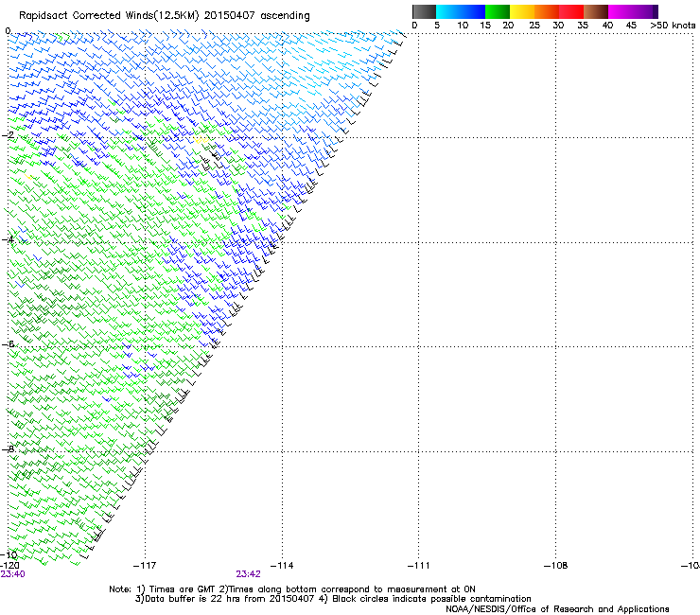This screenshot has height=615, width=700.
Task: Click the '23:42' purple time label
Action: pyautogui.click(x=248, y=574)
